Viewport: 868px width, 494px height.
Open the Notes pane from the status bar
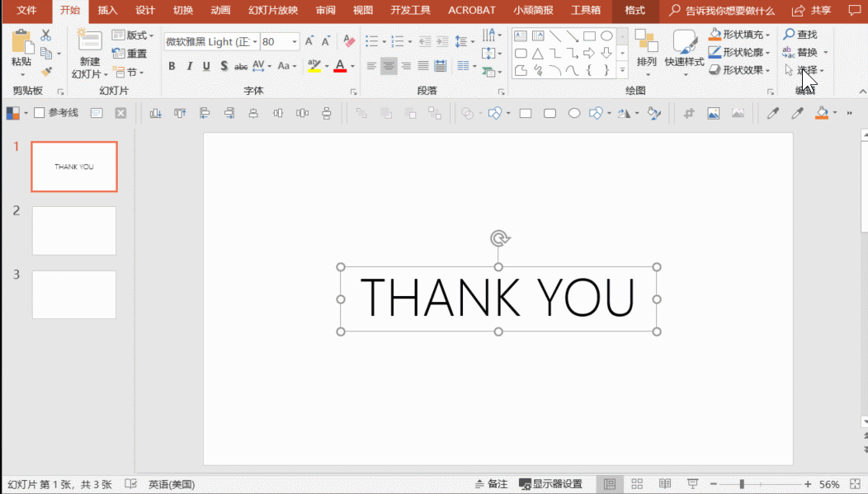click(x=491, y=484)
